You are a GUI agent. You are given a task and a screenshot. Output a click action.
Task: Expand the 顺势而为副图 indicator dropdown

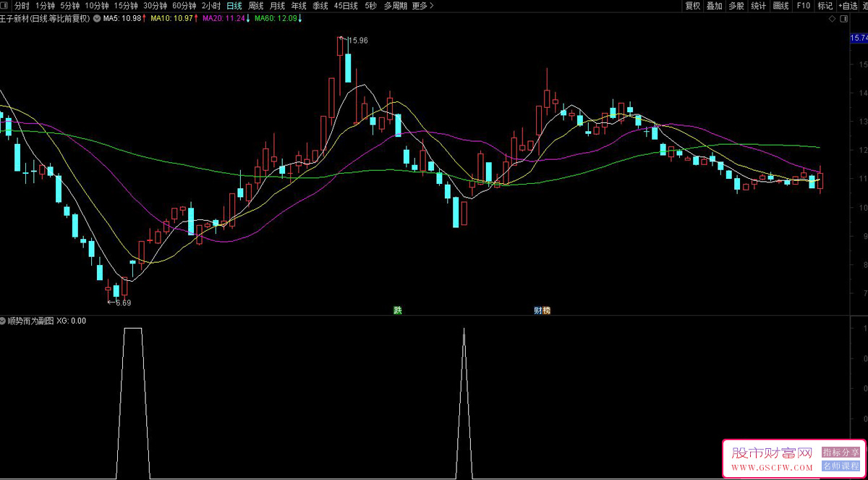(x=4, y=321)
